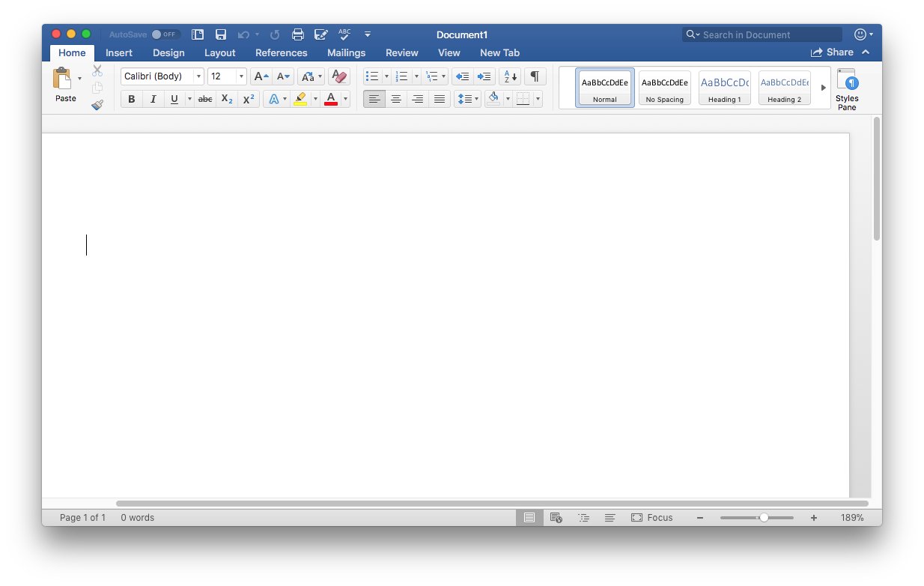Open the Styles Pane

point(846,88)
